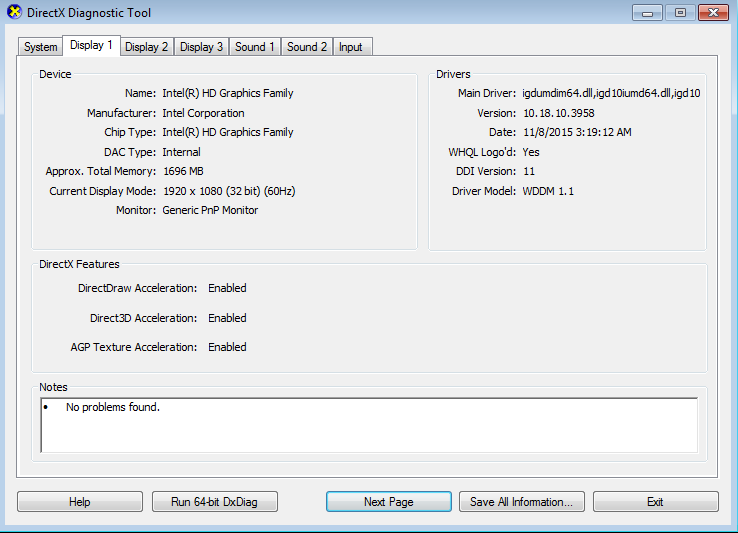Open the Sound 1 tab
Image resolution: width=738 pixels, height=533 pixels.
[255, 47]
